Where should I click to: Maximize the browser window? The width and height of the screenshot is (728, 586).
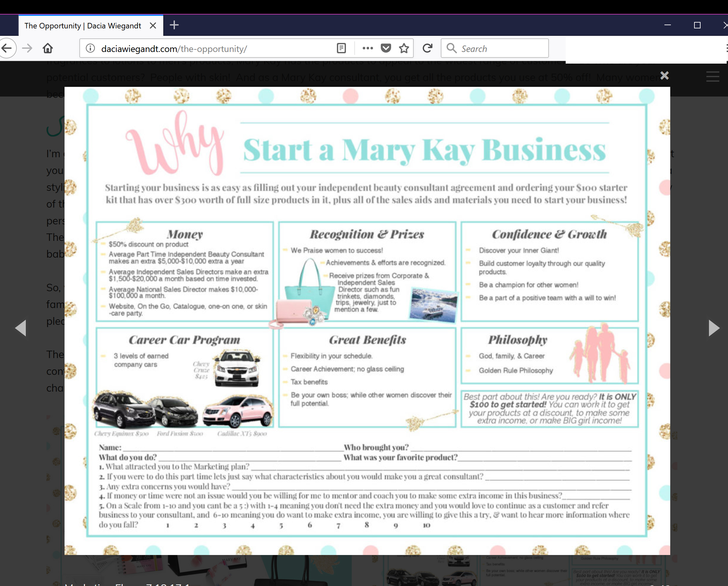pyautogui.click(x=697, y=25)
